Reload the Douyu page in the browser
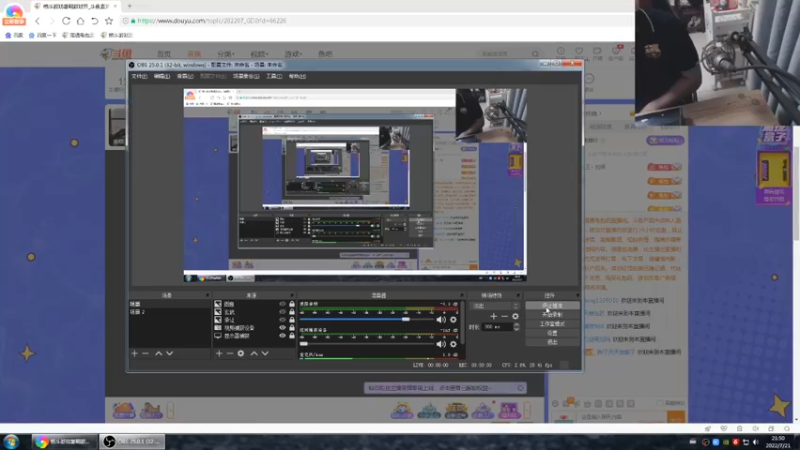800x450 pixels. (x=66, y=21)
